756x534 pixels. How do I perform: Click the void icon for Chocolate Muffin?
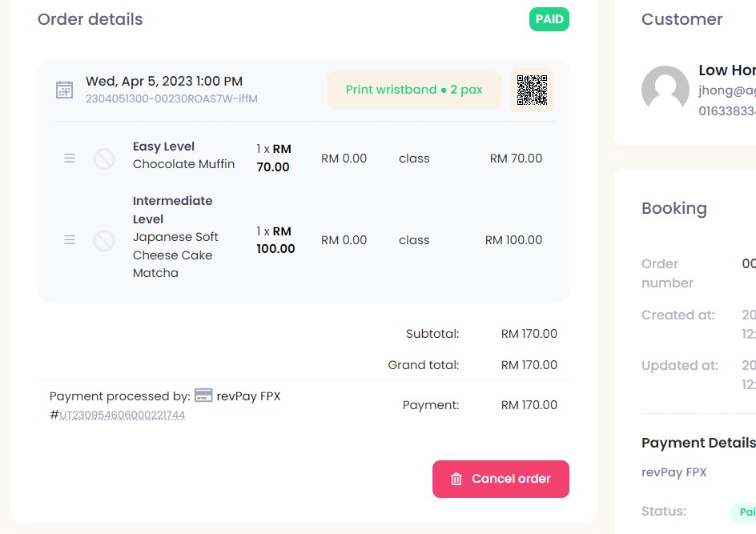pyautogui.click(x=104, y=159)
